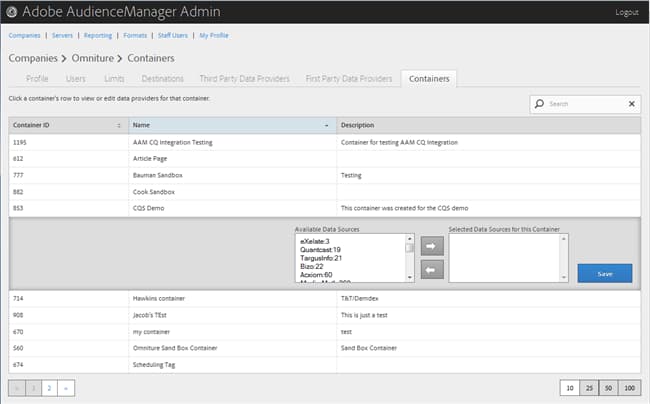Open the My Profile link

pyautogui.click(x=214, y=35)
